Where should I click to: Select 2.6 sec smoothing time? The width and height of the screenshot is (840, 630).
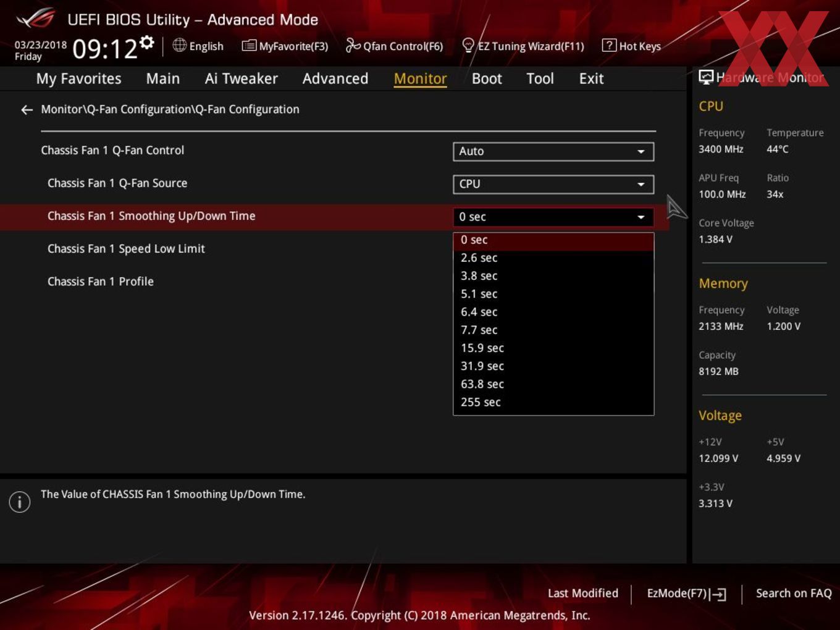point(553,258)
